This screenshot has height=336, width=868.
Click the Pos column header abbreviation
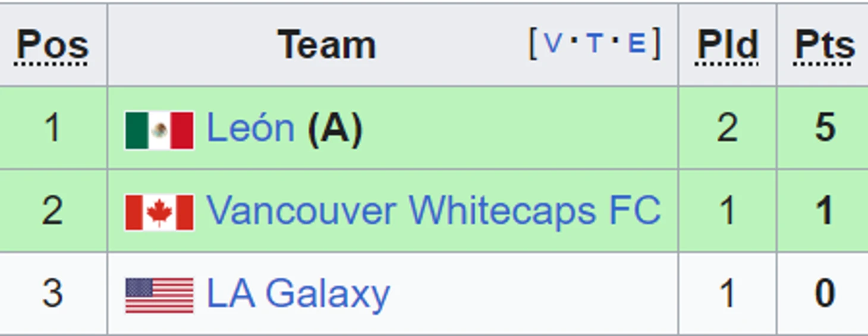pyautogui.click(x=52, y=45)
